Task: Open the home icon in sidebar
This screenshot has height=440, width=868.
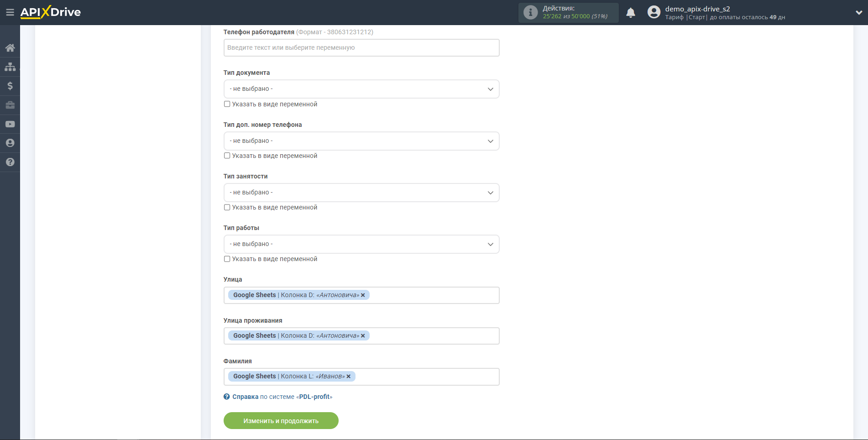Action: point(10,48)
